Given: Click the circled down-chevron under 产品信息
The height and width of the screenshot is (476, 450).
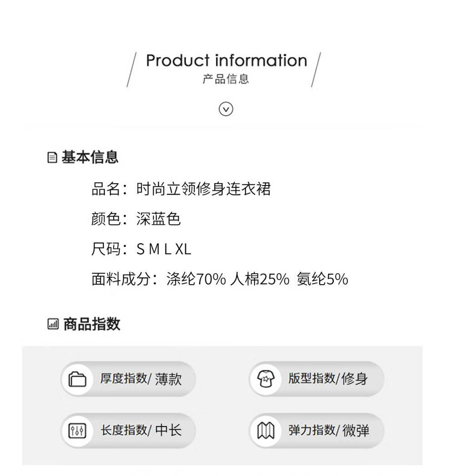Looking at the screenshot, I should click(x=226, y=109).
